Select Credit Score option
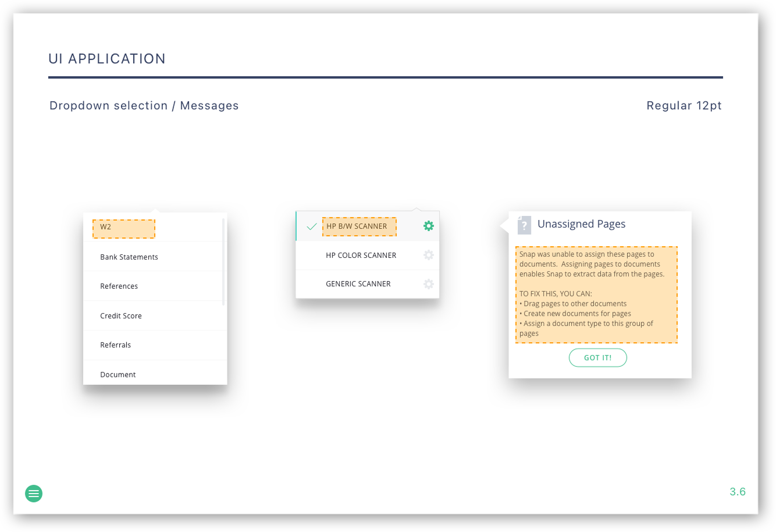 pyautogui.click(x=121, y=316)
